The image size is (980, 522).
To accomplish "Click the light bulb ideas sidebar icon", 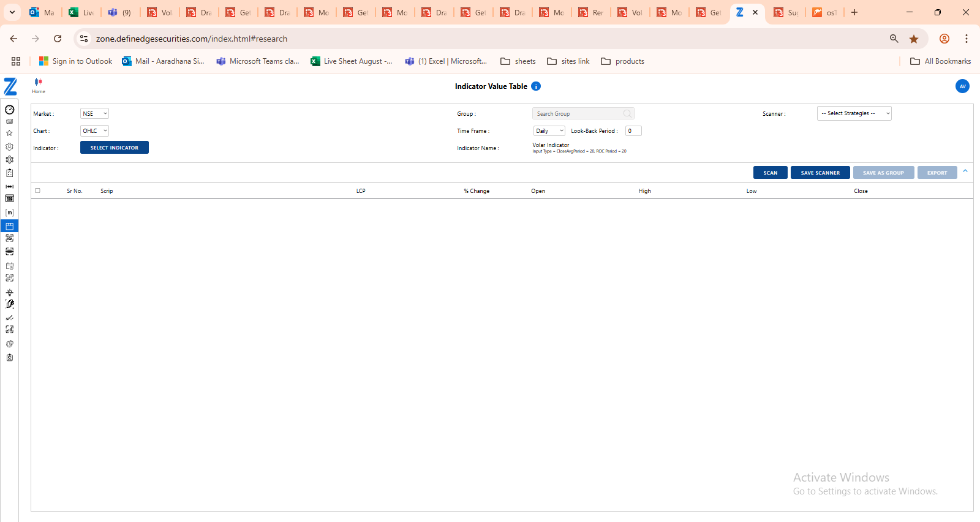I will tap(10, 292).
